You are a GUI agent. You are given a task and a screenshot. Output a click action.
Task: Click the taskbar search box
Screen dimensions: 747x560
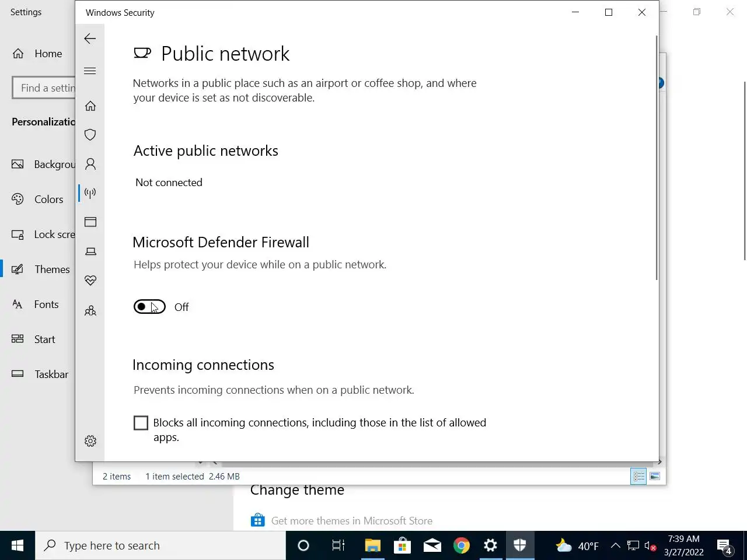(160, 545)
